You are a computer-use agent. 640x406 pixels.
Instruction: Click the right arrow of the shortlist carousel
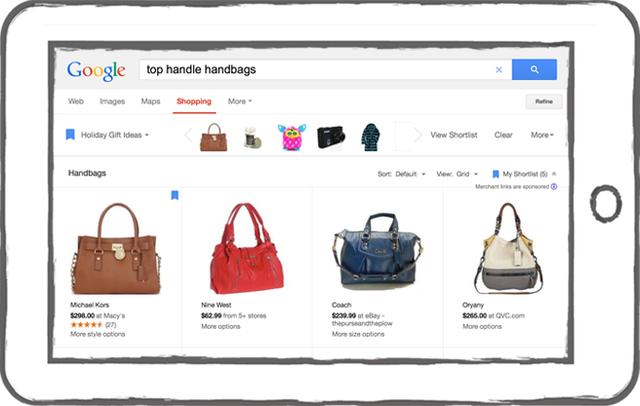click(418, 135)
